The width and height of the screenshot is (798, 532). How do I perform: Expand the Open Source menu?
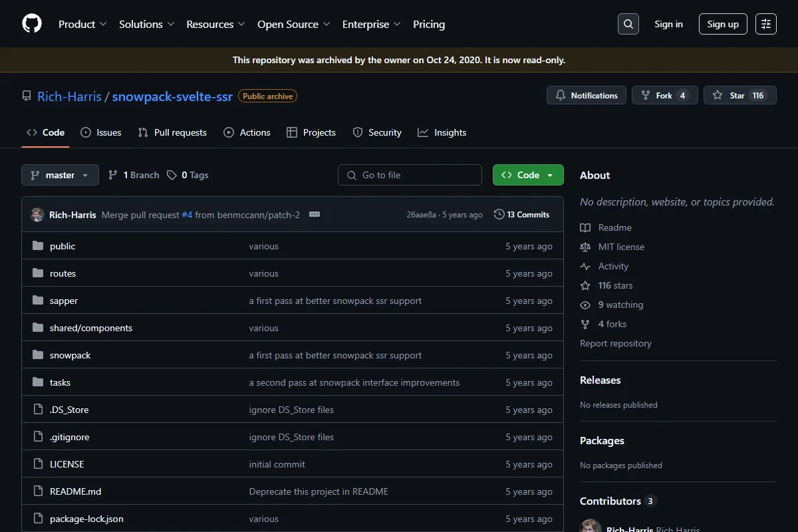coord(294,24)
